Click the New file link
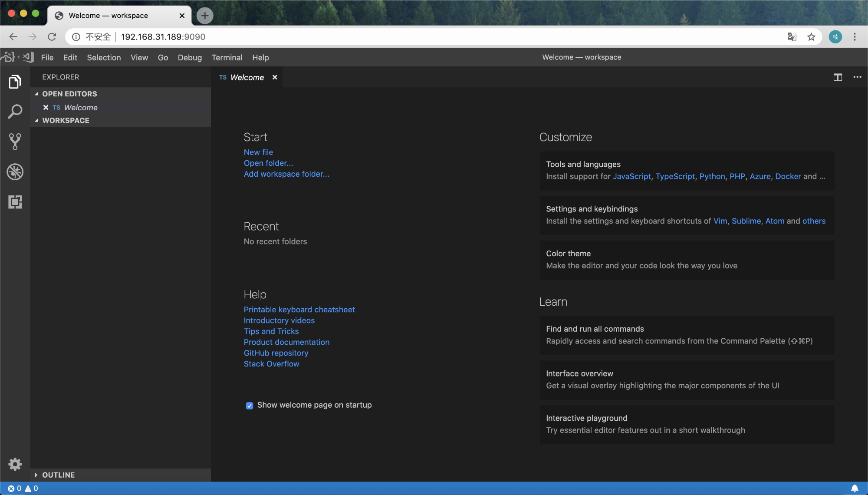 click(x=258, y=152)
